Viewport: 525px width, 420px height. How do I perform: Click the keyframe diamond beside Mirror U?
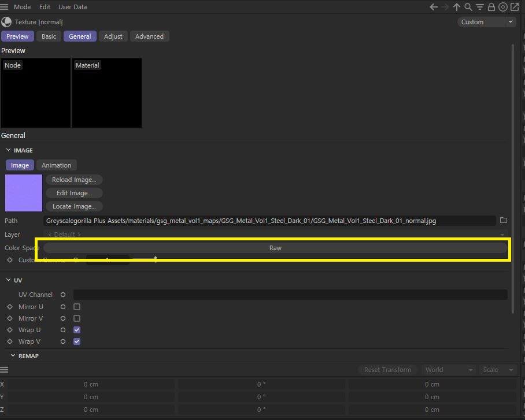(10, 307)
